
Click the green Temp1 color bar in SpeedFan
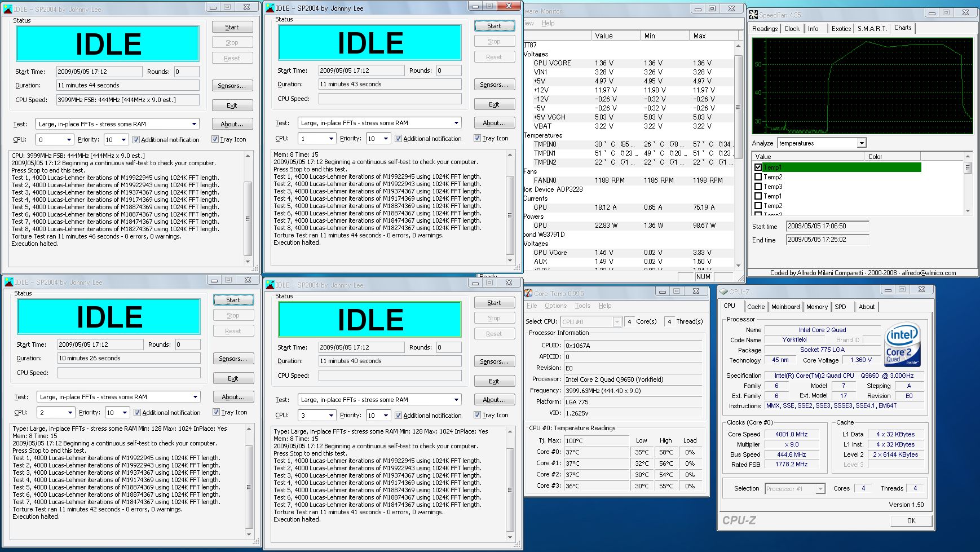(842, 167)
